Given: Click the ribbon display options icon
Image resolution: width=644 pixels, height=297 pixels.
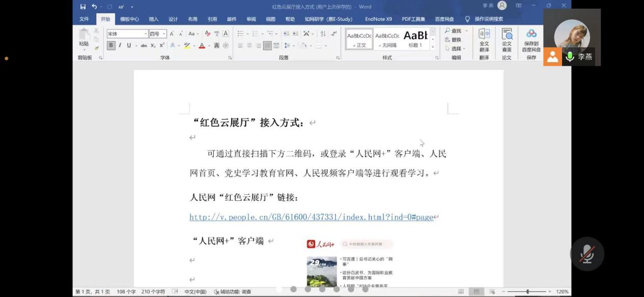Looking at the screenshot, I should 519,6.
